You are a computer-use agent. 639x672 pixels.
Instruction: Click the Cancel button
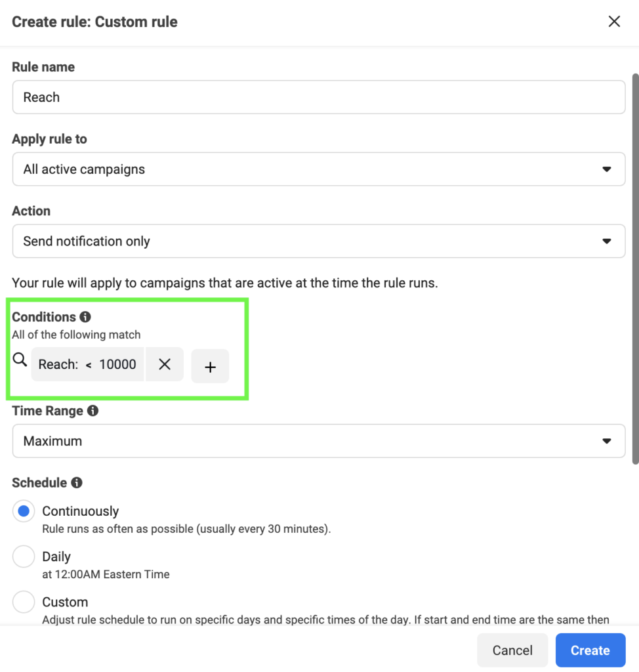coord(512,650)
